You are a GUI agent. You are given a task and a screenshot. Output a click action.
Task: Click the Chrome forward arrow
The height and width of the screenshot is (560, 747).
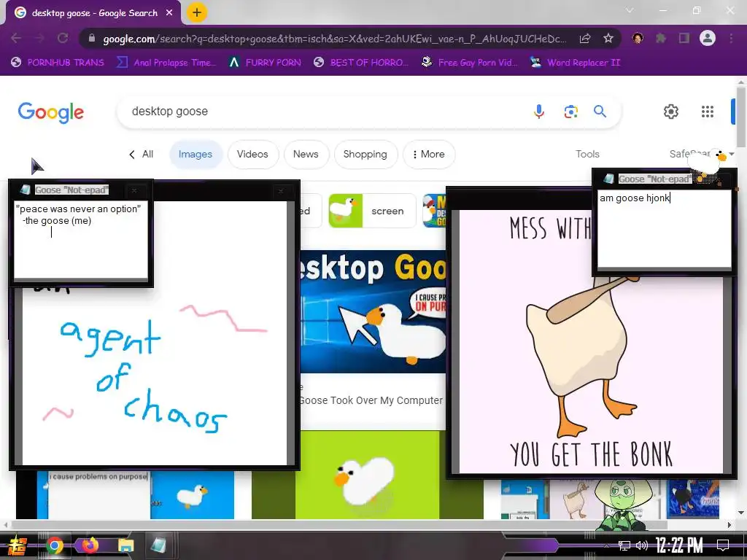point(39,38)
